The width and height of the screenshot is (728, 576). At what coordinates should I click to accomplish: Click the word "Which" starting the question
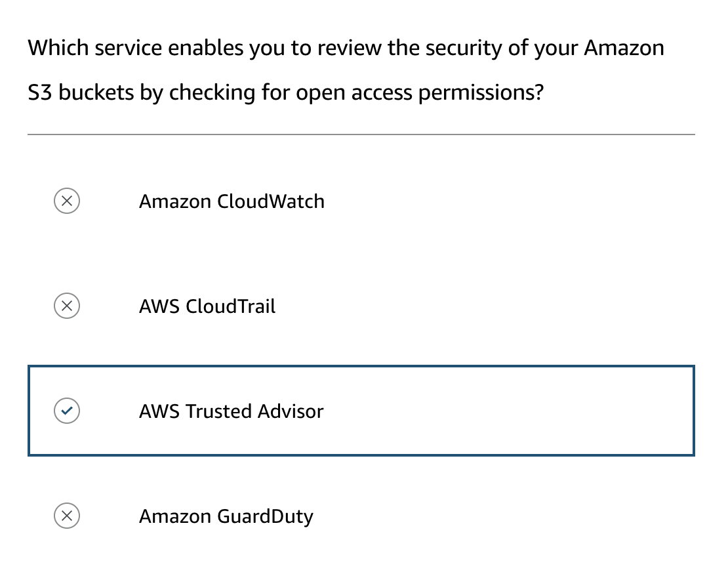(x=58, y=48)
